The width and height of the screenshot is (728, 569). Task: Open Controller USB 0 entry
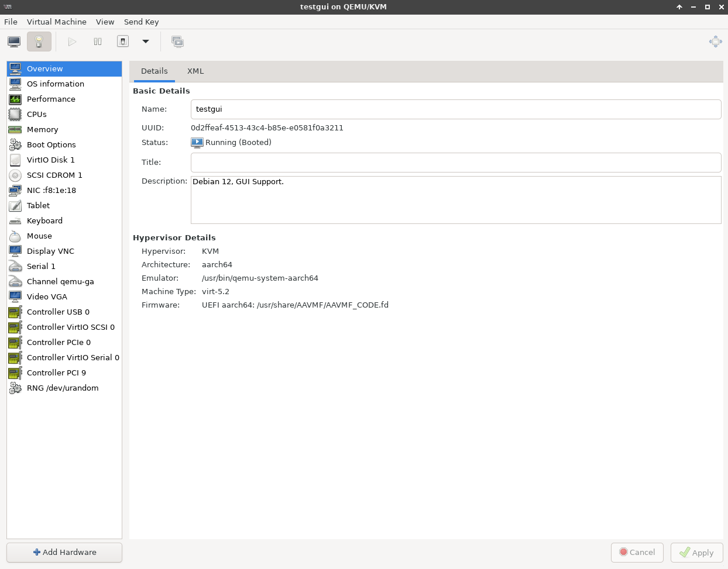(x=58, y=312)
